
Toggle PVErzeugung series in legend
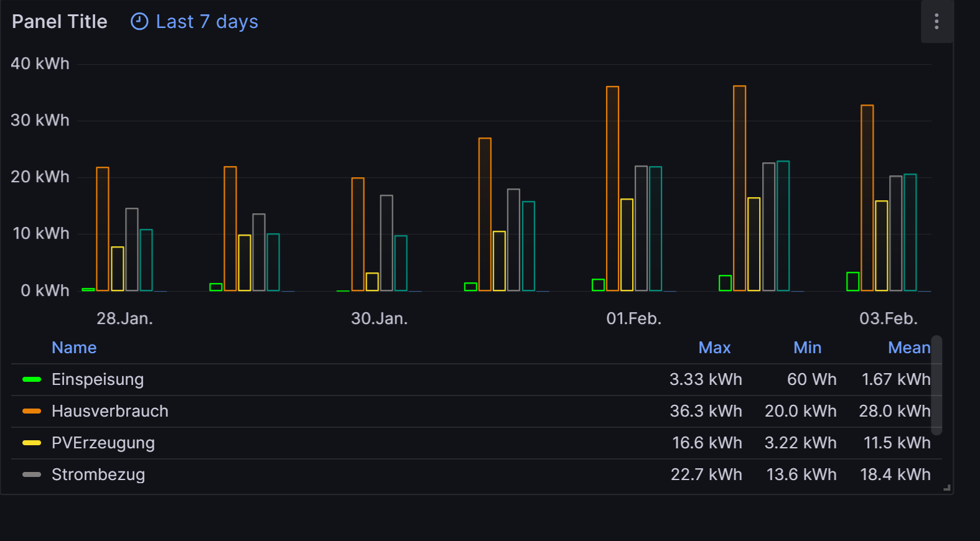103,443
